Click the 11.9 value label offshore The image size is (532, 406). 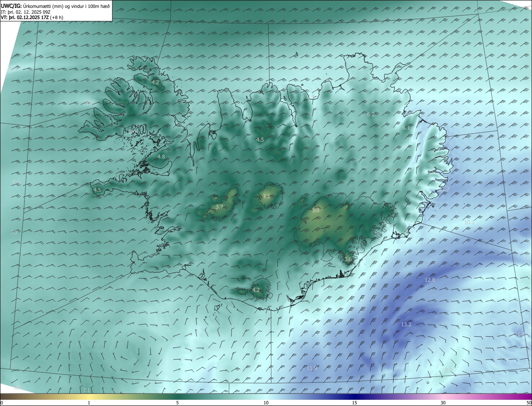point(312,368)
